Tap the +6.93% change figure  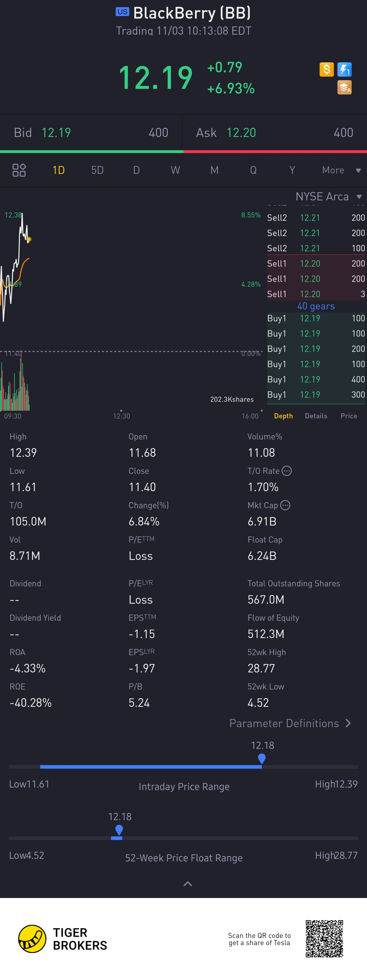pos(231,88)
